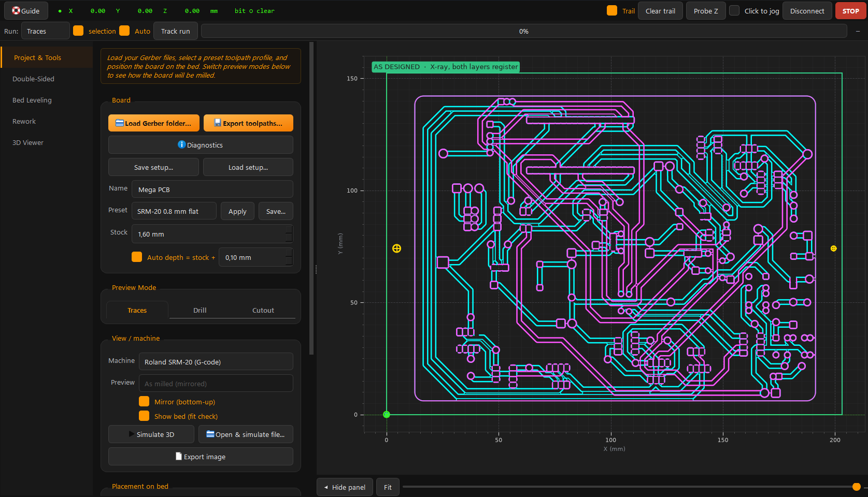This screenshot has width=868, height=497.
Task: Open the Preset SRM-20 0.8 mm flat dropdown
Action: click(174, 211)
